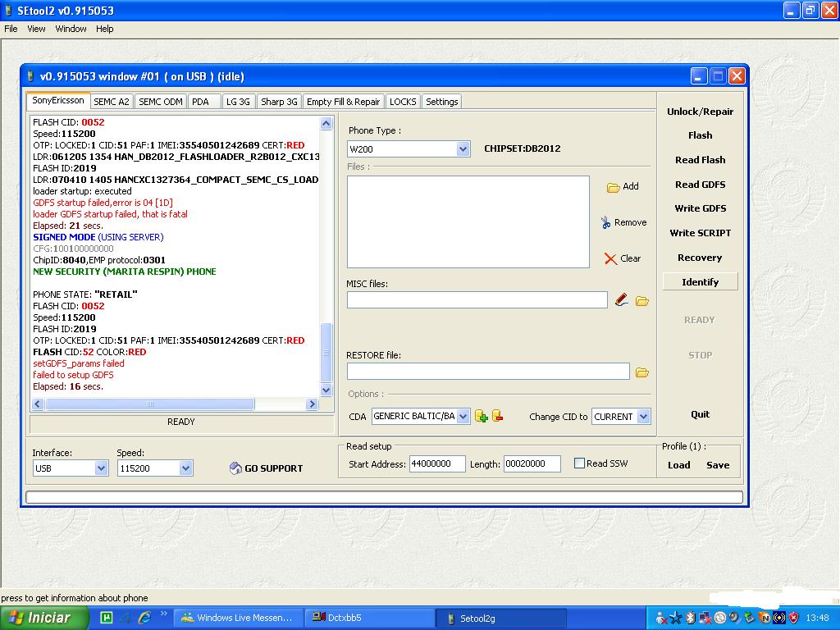Select the SonyEricsson tab
This screenshot has height=630, width=840.
click(58, 101)
